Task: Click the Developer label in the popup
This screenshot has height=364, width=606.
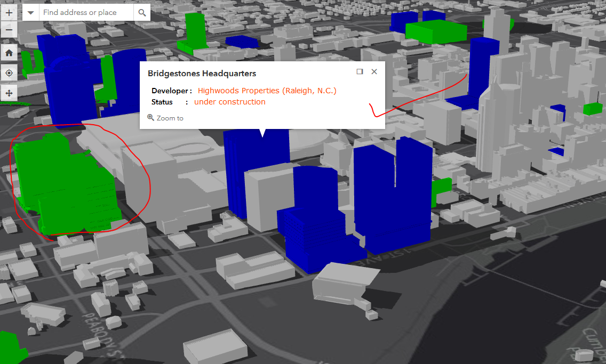Action: click(x=172, y=91)
